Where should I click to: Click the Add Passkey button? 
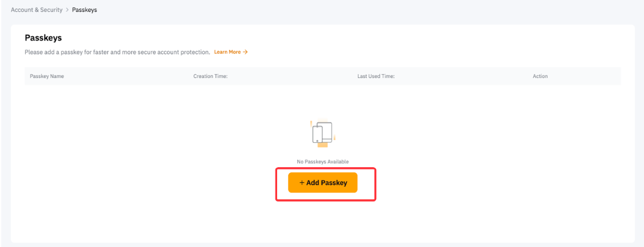click(323, 183)
